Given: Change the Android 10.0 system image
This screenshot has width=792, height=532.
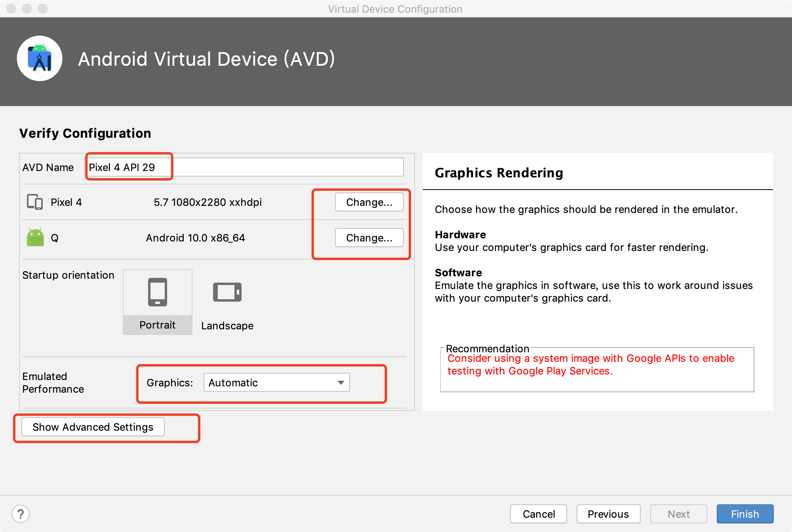Looking at the screenshot, I should point(369,237).
